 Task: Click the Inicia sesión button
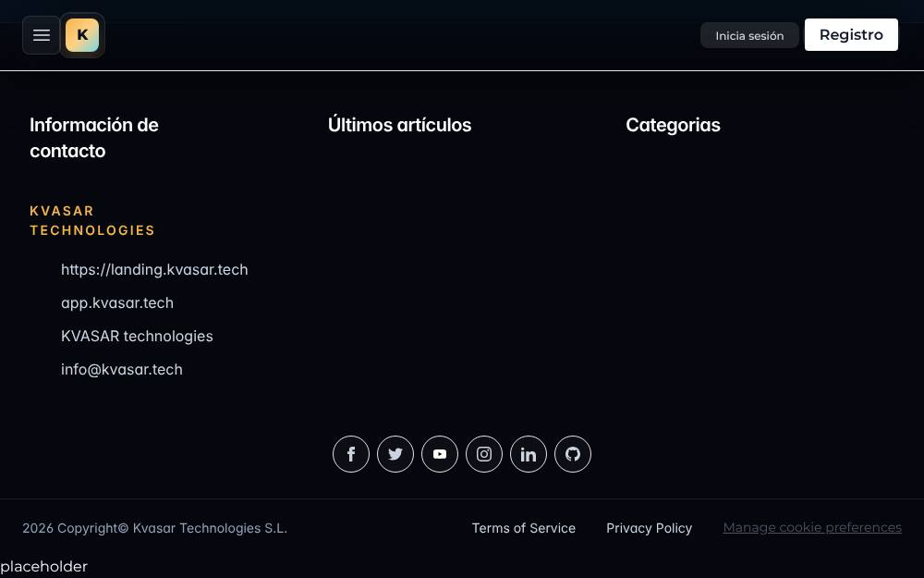[749, 35]
